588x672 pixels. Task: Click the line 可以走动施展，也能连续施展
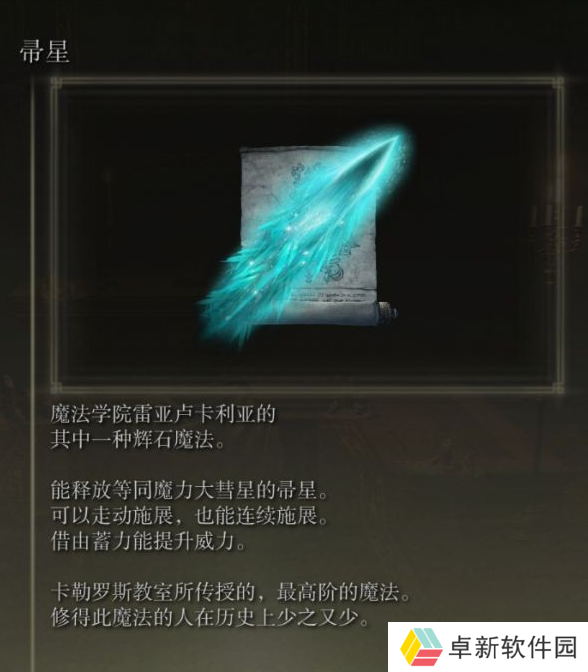(x=190, y=516)
